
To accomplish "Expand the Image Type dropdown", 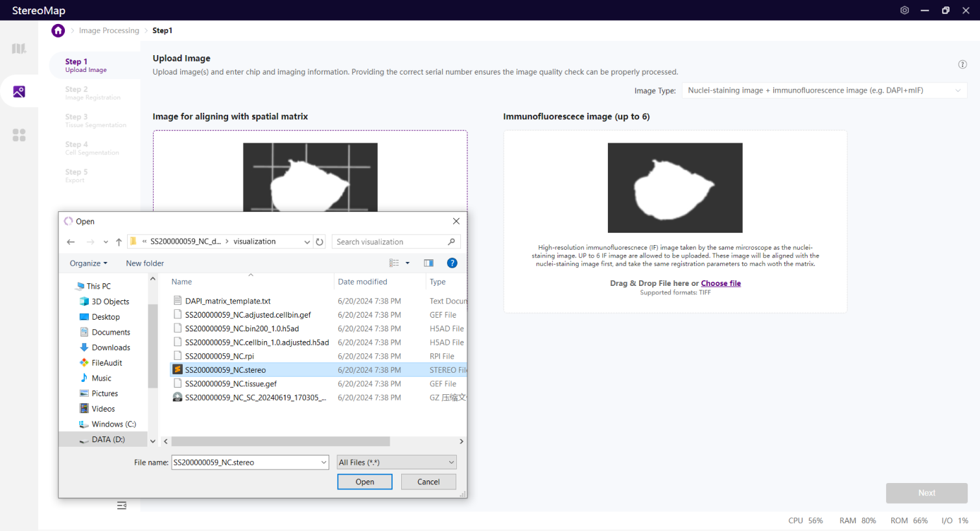I will (x=824, y=91).
